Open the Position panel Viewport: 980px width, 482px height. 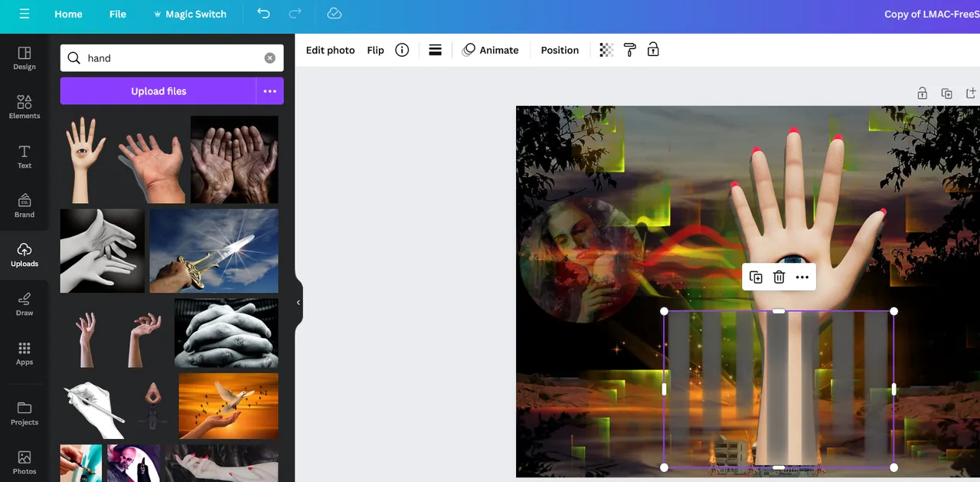560,50
